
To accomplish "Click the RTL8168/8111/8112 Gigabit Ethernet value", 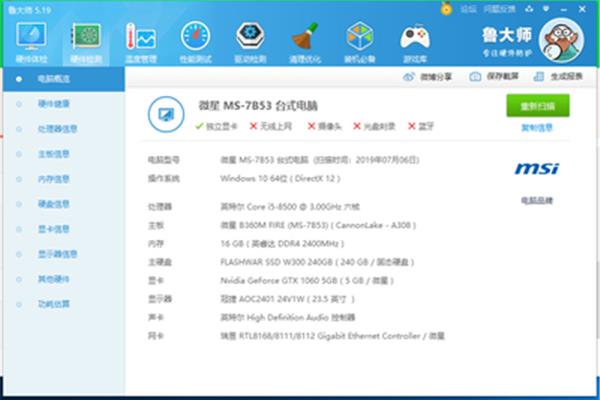I will pyautogui.click(x=332, y=336).
